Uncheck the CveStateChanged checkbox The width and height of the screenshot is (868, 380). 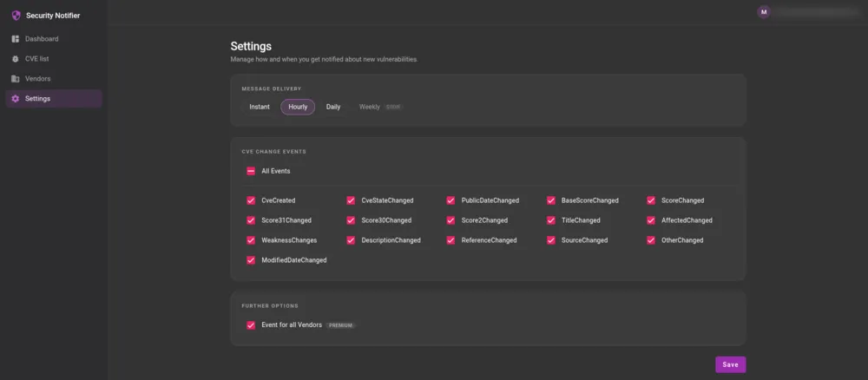351,200
